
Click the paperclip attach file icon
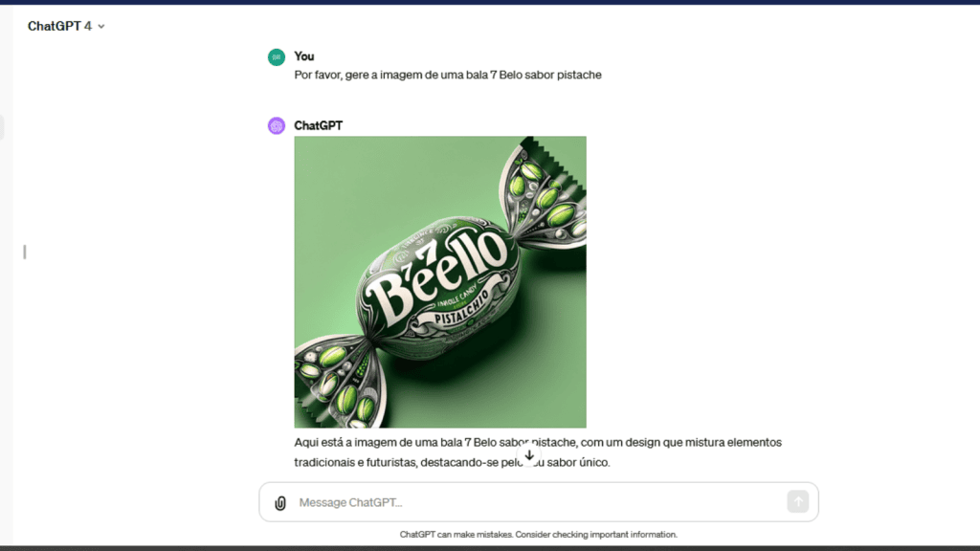pyautogui.click(x=280, y=503)
